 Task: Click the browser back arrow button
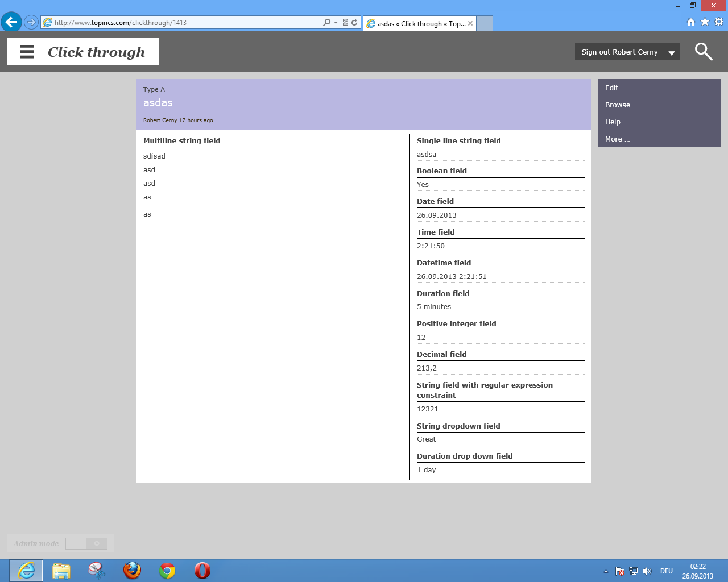(11, 22)
